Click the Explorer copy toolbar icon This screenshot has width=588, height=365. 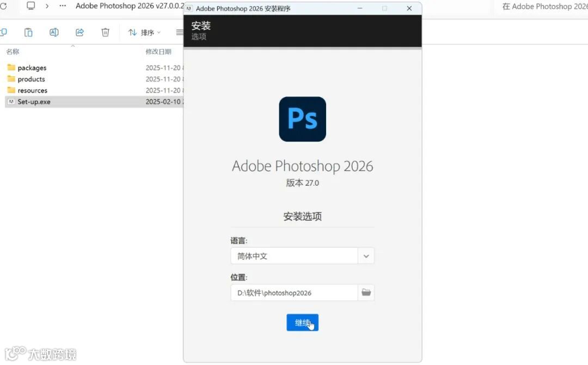3,32
